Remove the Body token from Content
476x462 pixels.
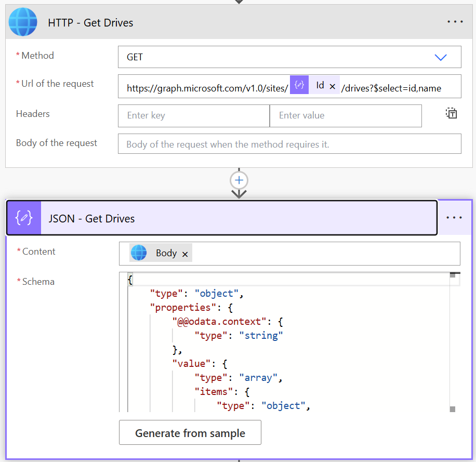pos(185,254)
